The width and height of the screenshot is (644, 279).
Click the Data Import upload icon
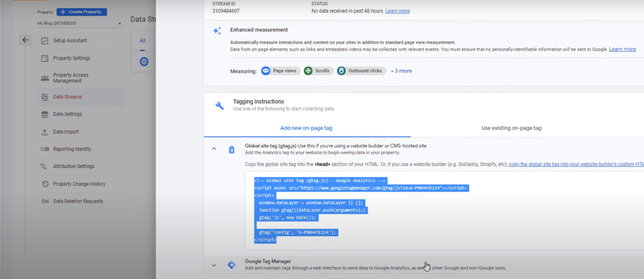(x=44, y=132)
